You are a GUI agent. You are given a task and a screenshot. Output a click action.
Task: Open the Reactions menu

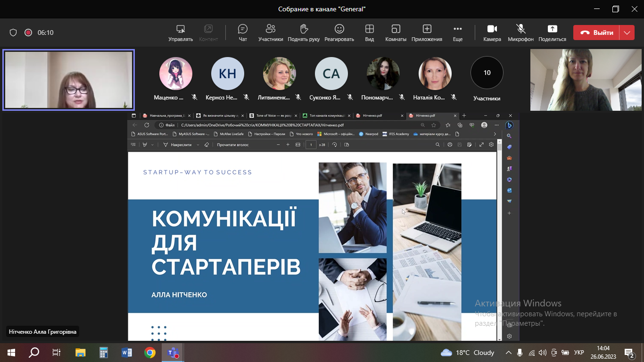pyautogui.click(x=339, y=33)
